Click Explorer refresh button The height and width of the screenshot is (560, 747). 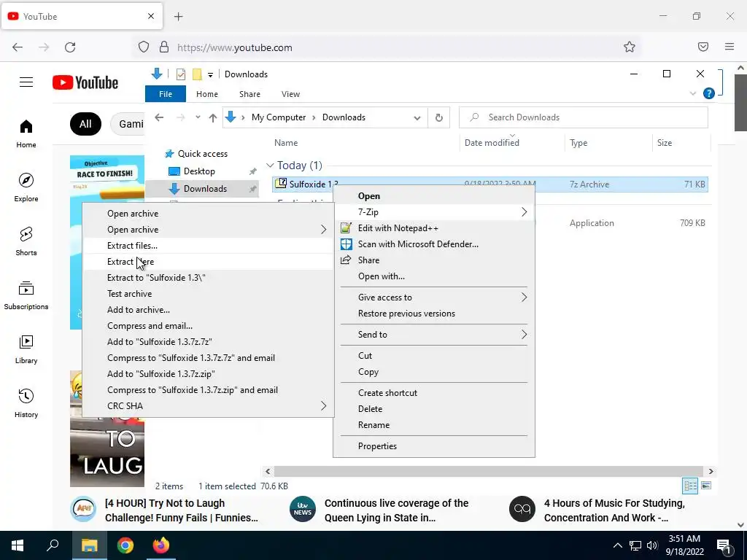click(x=438, y=117)
